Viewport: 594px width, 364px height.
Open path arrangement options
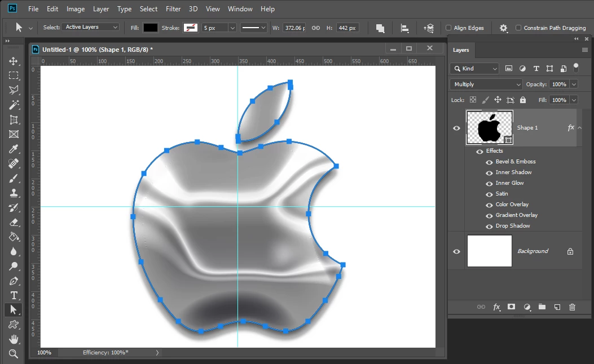[429, 28]
